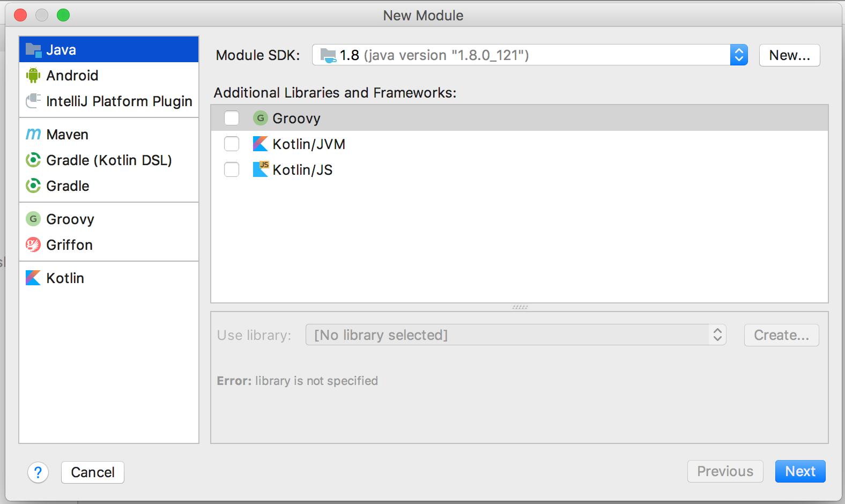Click the Griffon red icon
845x504 pixels.
pos(33,244)
